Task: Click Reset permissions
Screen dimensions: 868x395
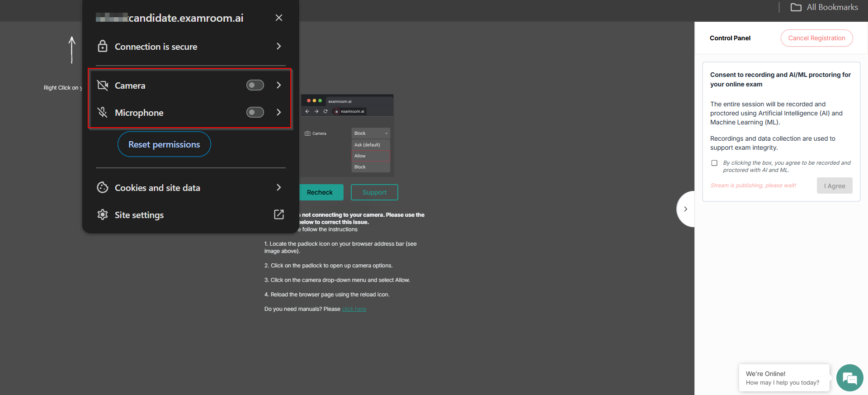Action: [164, 144]
